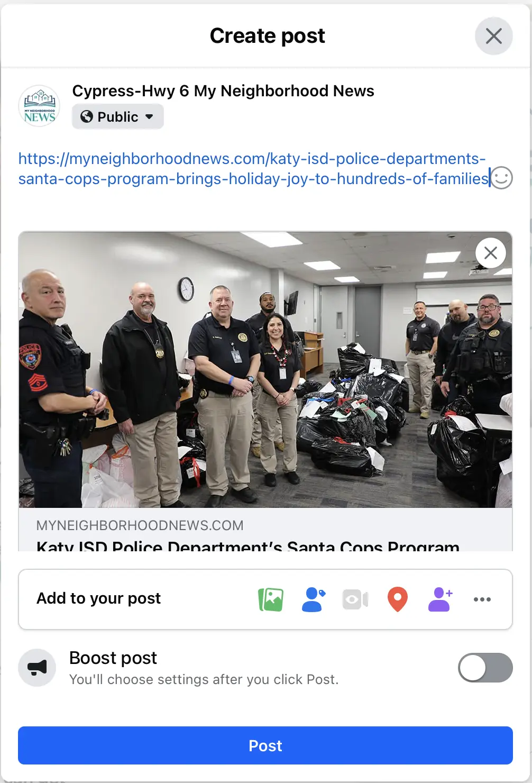
Task: Click the Santa Cops group photo preview
Action: (265, 370)
